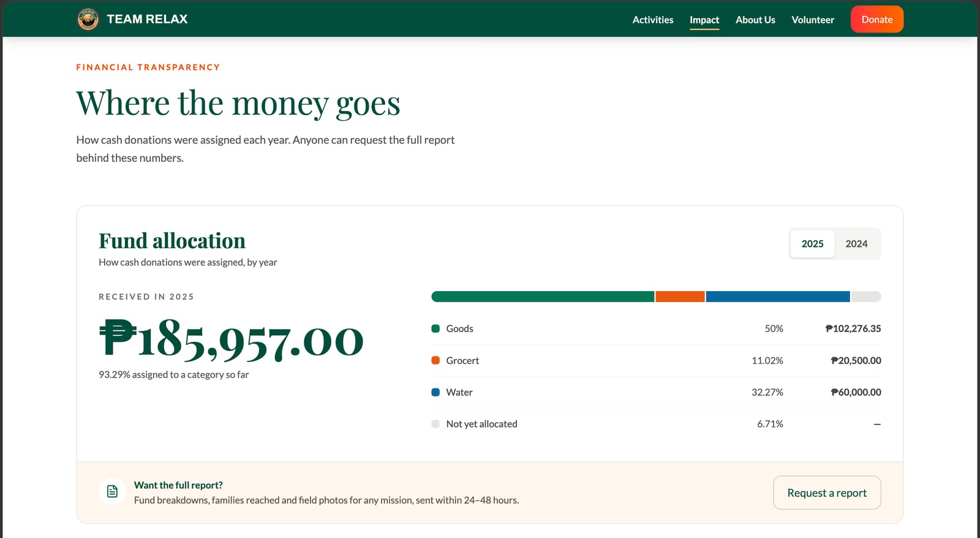Click the 6.71% unallocated percentage
The image size is (980, 538).
[x=770, y=424]
